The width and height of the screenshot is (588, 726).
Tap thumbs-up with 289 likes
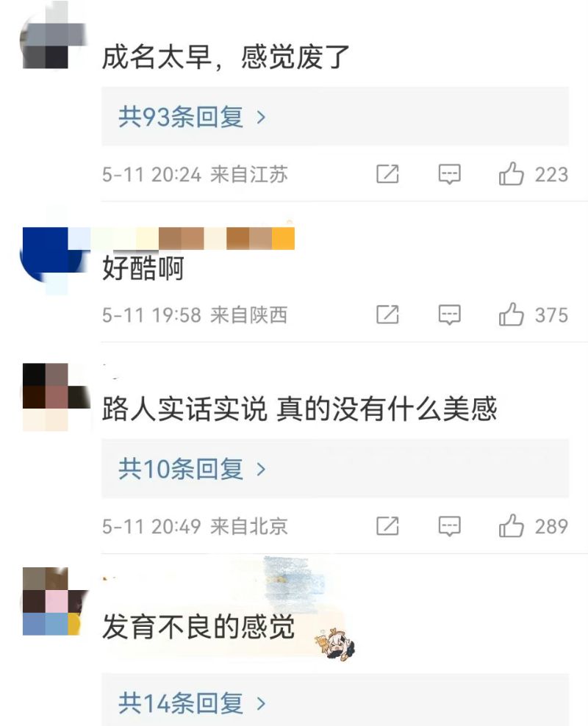tap(511, 526)
